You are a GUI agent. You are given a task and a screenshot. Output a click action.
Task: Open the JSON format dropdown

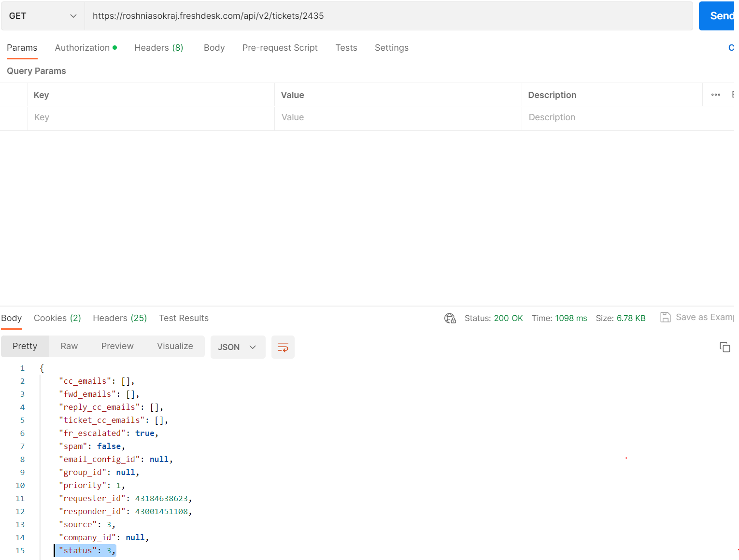(238, 347)
